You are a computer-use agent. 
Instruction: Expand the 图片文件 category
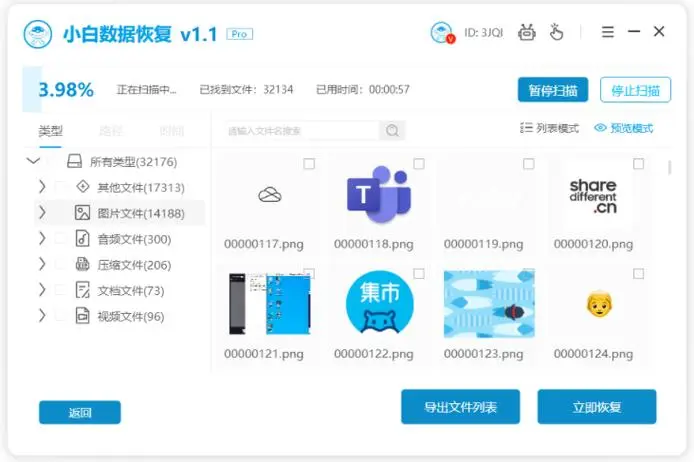coord(42,213)
